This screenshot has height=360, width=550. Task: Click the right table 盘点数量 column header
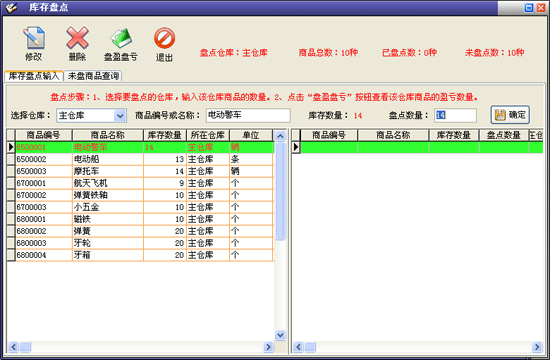click(x=504, y=135)
